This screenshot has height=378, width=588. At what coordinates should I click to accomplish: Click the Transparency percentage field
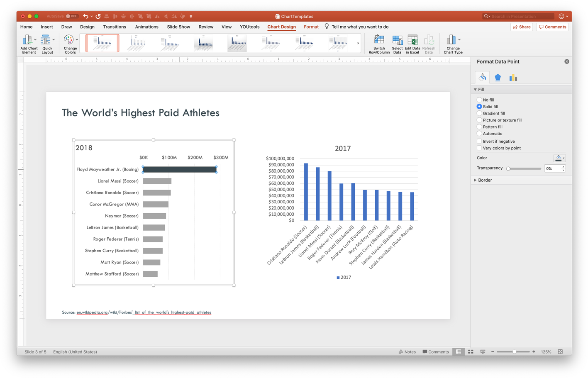(x=553, y=168)
